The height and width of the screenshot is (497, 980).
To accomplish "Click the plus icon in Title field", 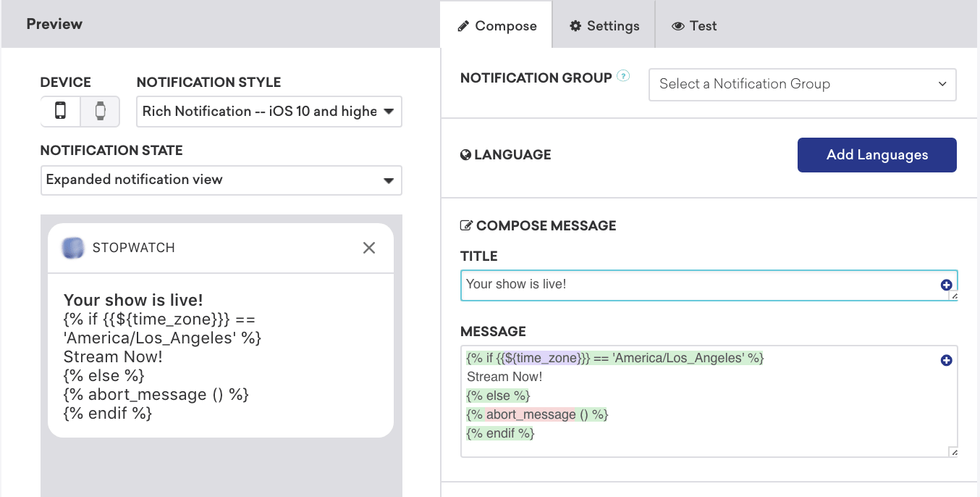I will [x=946, y=285].
